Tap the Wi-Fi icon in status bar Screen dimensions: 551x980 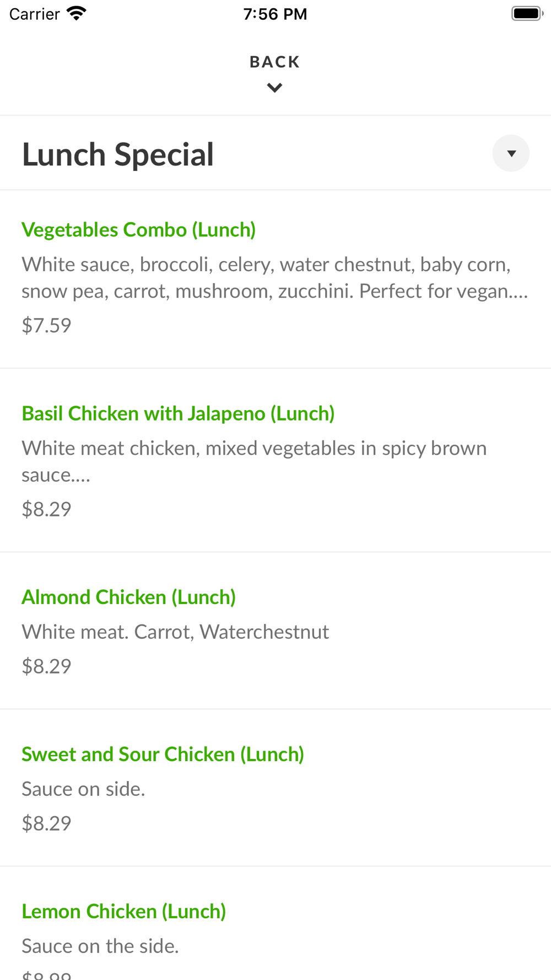pyautogui.click(x=77, y=13)
